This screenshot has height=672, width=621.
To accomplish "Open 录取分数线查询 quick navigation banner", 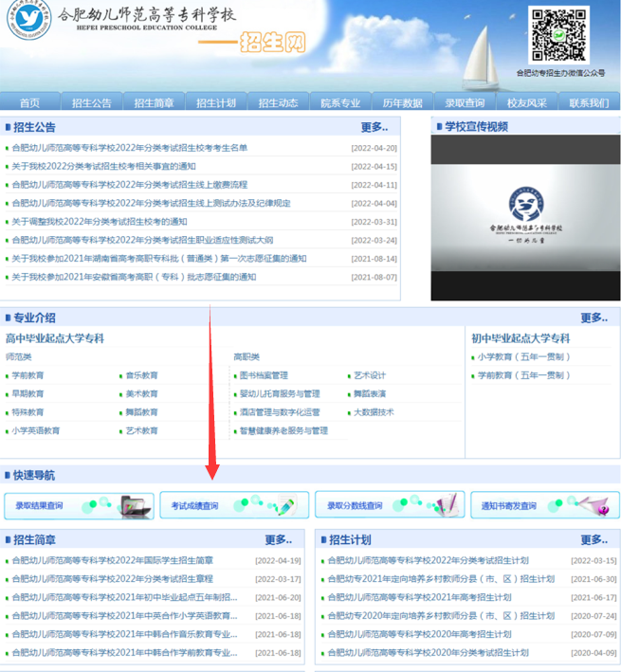I will coord(390,505).
